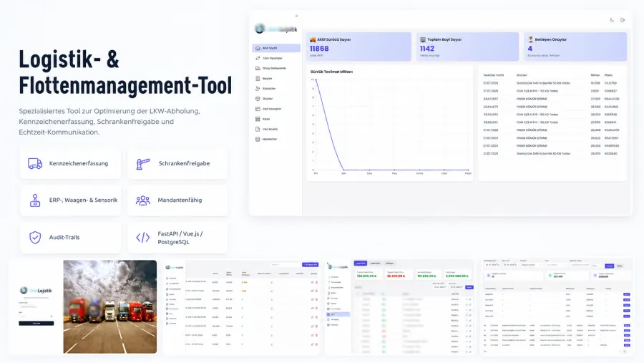The height and width of the screenshot is (363, 644).
Task: Select the Bayiler building icon
Action: 258,79
